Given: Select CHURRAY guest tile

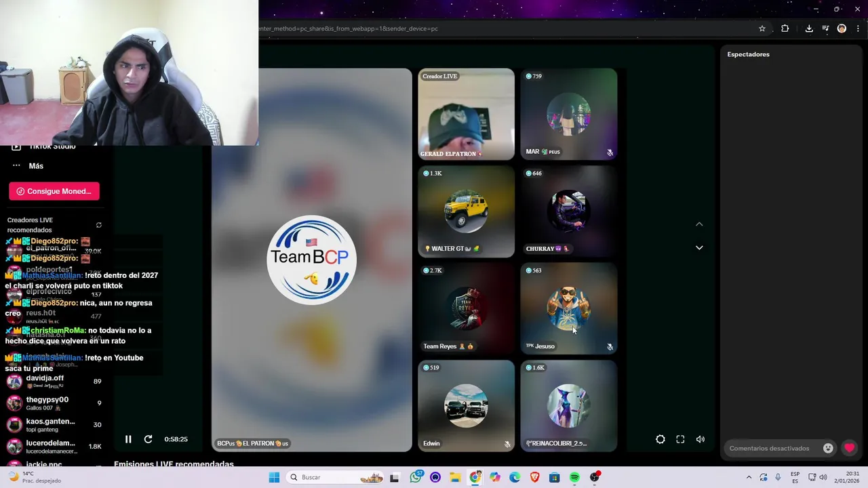Looking at the screenshot, I should pos(568,211).
